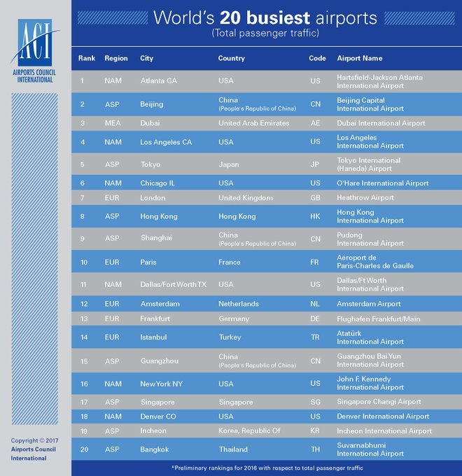Select 'Hong Kong International Airport'

[370, 216]
